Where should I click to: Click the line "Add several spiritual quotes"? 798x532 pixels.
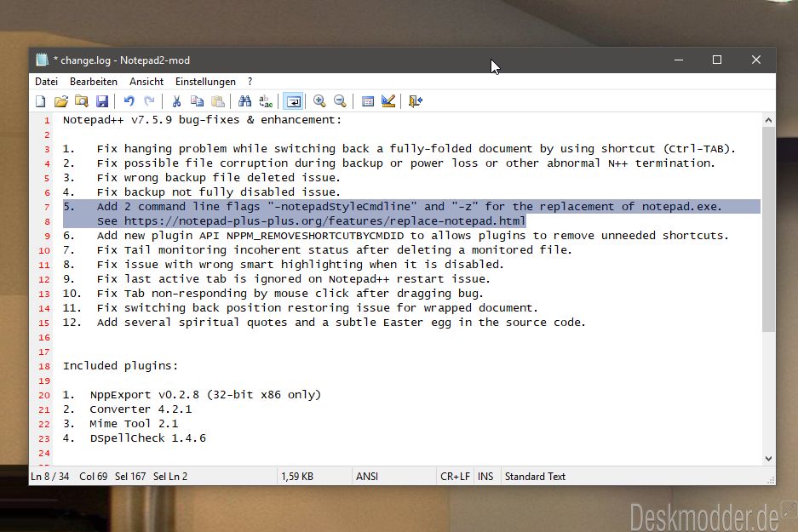324,323
